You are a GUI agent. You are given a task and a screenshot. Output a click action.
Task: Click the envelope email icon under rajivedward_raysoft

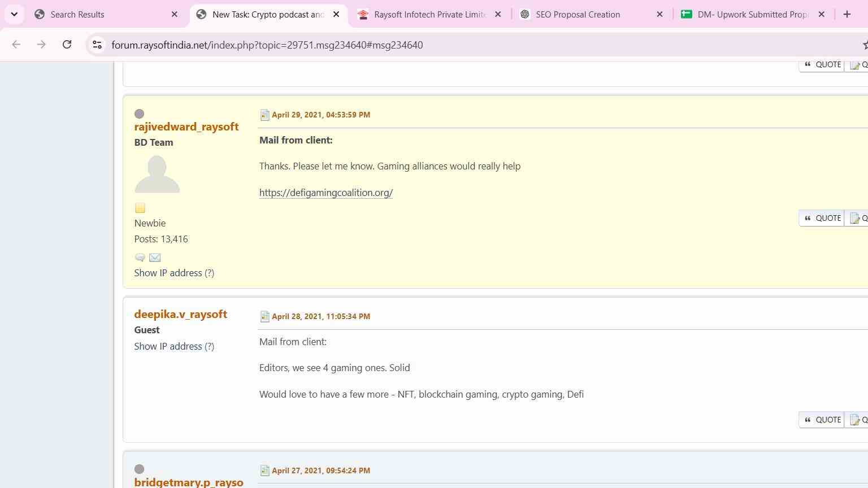click(155, 258)
